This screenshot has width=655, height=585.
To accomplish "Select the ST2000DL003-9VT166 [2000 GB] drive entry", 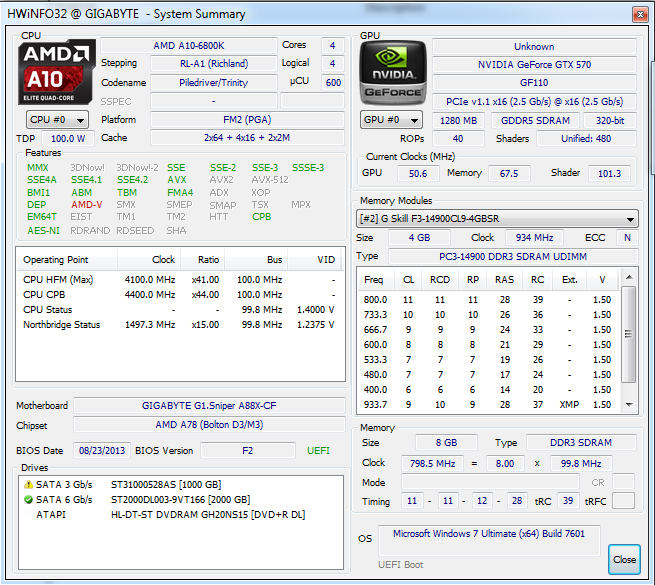I will tap(180, 500).
